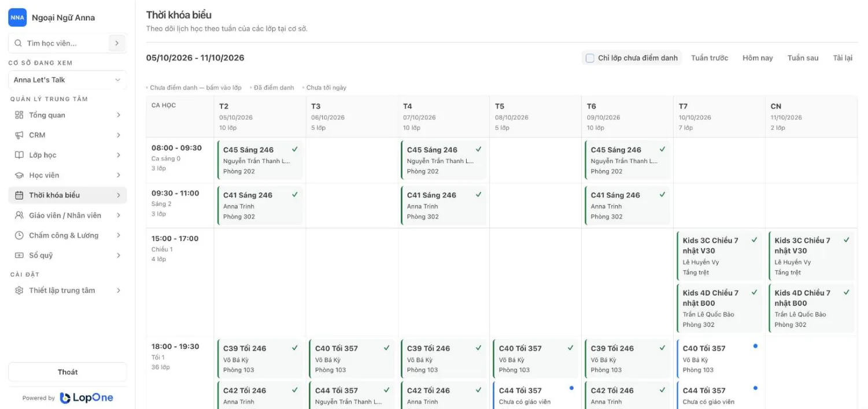Click blue dot on Saturday C44 Tối 357

[x=755, y=388]
